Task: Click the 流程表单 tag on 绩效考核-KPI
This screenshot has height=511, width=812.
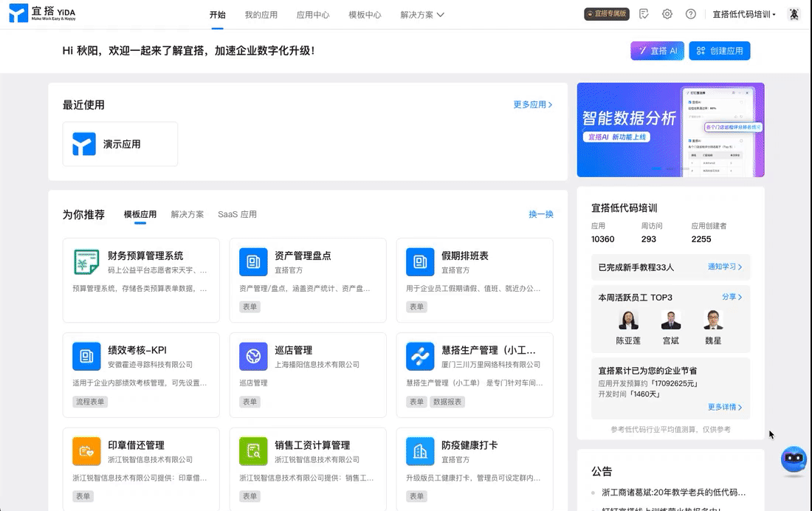Action: coord(90,402)
